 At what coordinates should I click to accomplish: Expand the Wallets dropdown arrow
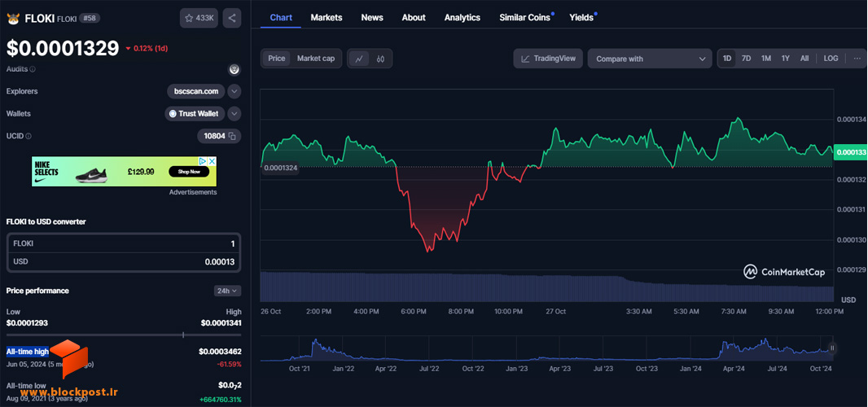(235, 113)
